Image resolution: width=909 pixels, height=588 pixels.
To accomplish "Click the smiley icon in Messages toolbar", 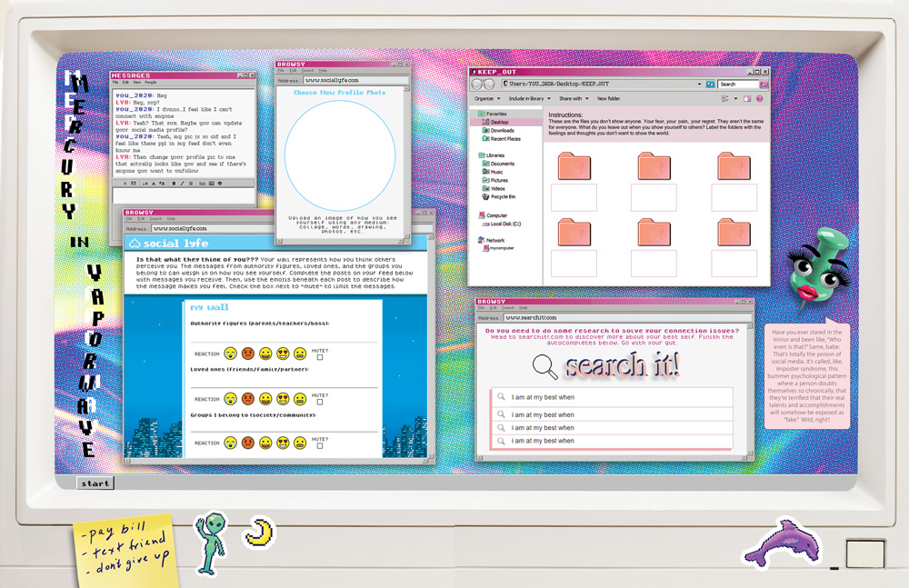I will [x=220, y=184].
